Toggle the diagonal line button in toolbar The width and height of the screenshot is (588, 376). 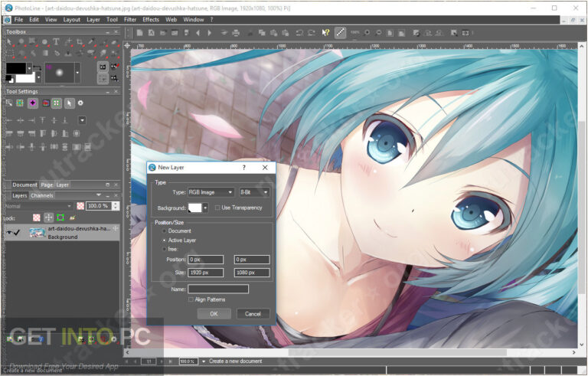point(340,33)
